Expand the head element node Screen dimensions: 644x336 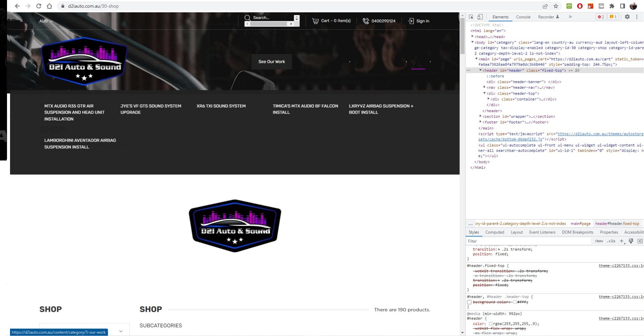pos(472,37)
